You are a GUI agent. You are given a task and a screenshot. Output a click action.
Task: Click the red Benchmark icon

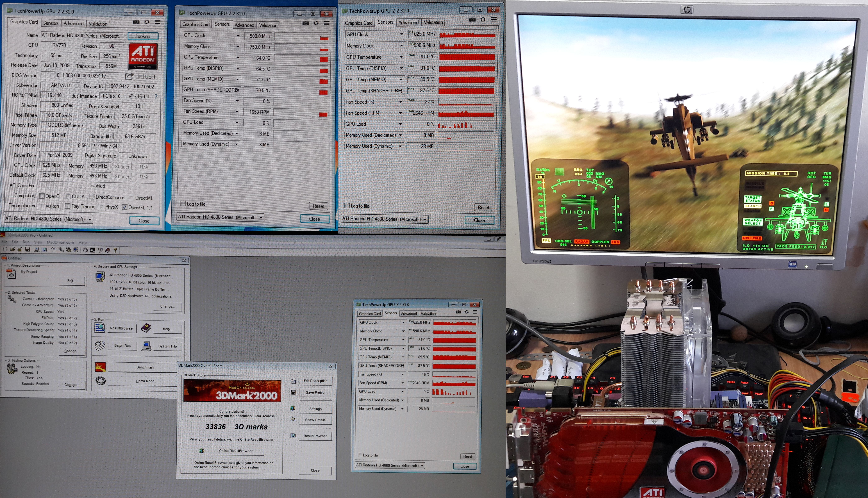tap(100, 367)
